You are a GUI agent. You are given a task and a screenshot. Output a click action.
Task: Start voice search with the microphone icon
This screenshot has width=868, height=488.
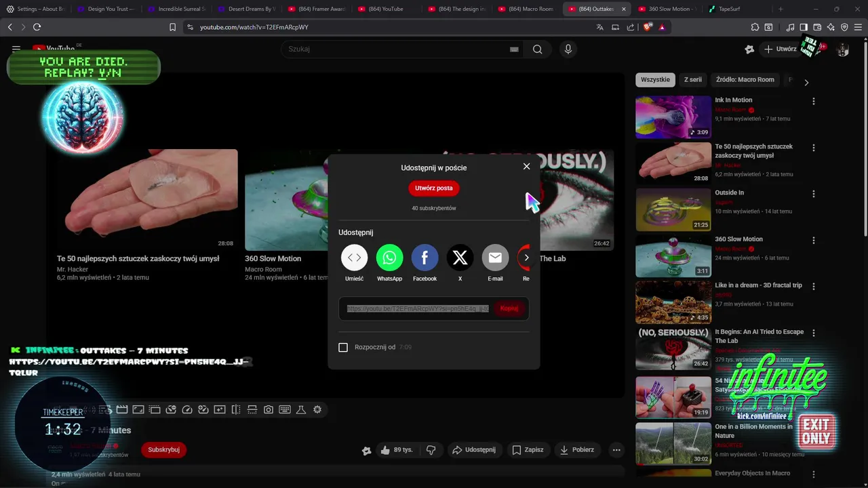click(x=568, y=49)
